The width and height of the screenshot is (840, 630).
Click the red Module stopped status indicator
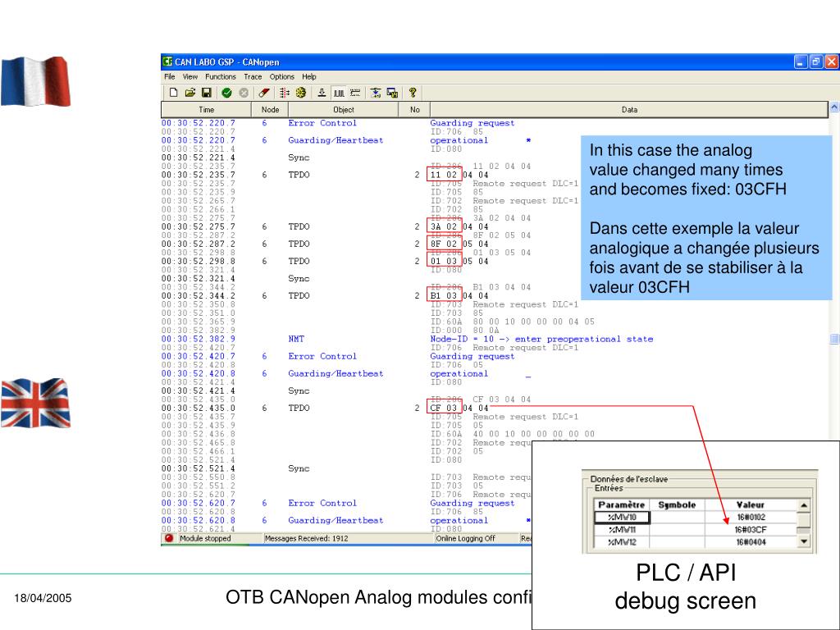coord(169,538)
